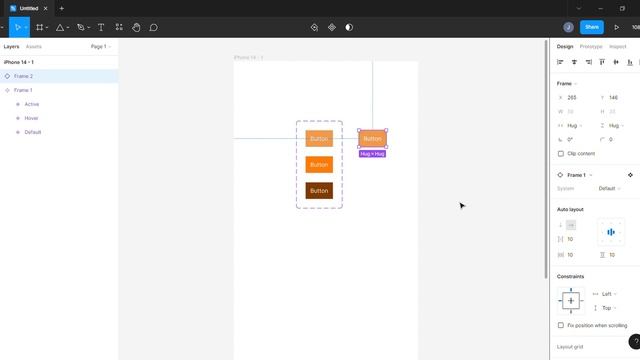The height and width of the screenshot is (360, 640).
Task: Align selection horizontal centers
Action: click(574, 62)
